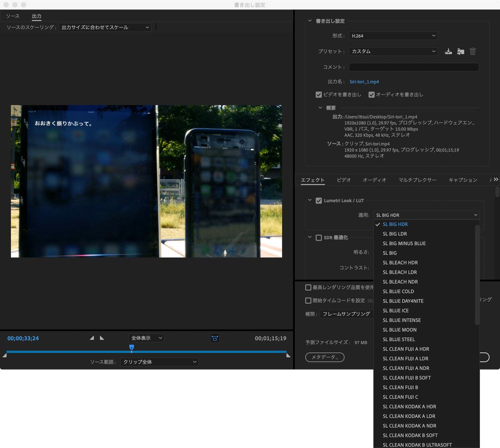Show more tabs double-chevron icon
This screenshot has width=500, height=448.
coord(496,179)
